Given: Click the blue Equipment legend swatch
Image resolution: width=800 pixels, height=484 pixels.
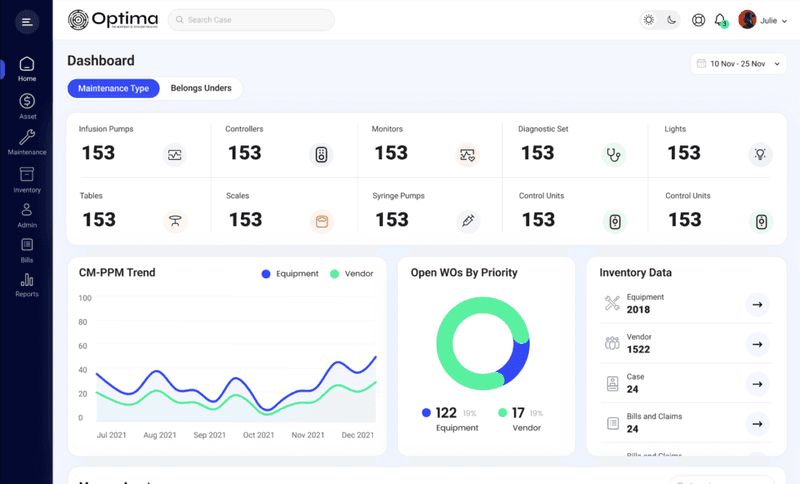Looking at the screenshot, I should click(266, 274).
